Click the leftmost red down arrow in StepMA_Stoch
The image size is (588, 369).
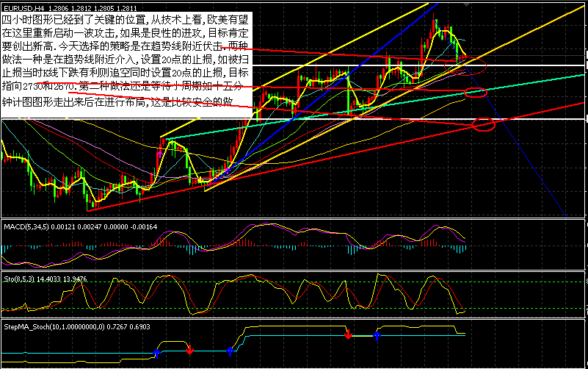click(189, 350)
